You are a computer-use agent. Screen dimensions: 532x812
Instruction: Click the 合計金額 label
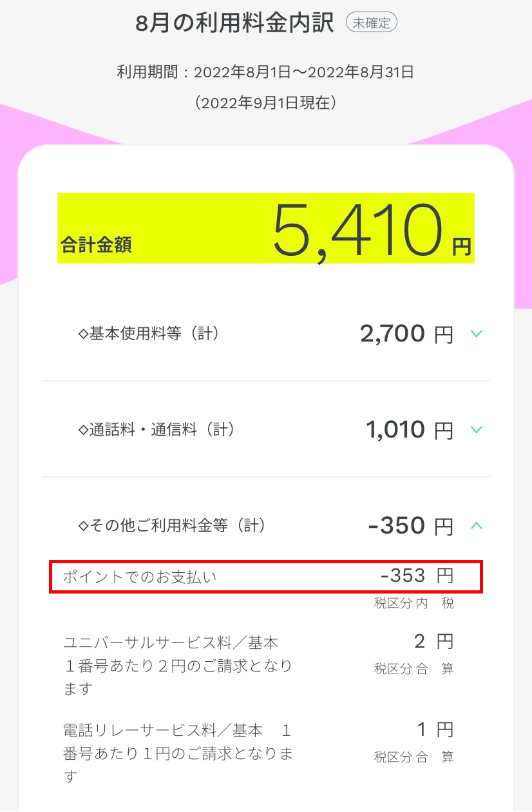(97, 245)
